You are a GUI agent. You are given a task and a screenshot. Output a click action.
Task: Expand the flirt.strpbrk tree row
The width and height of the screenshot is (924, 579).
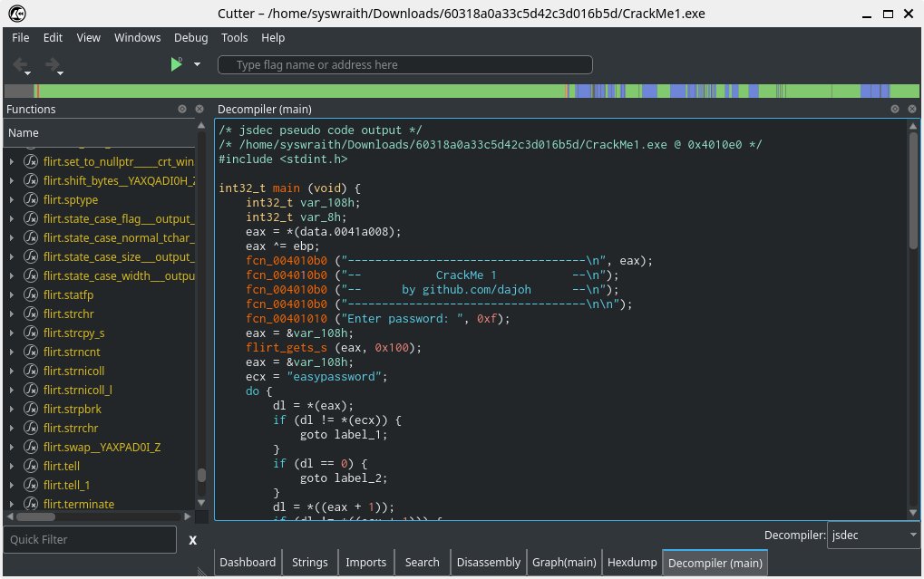[11, 409]
